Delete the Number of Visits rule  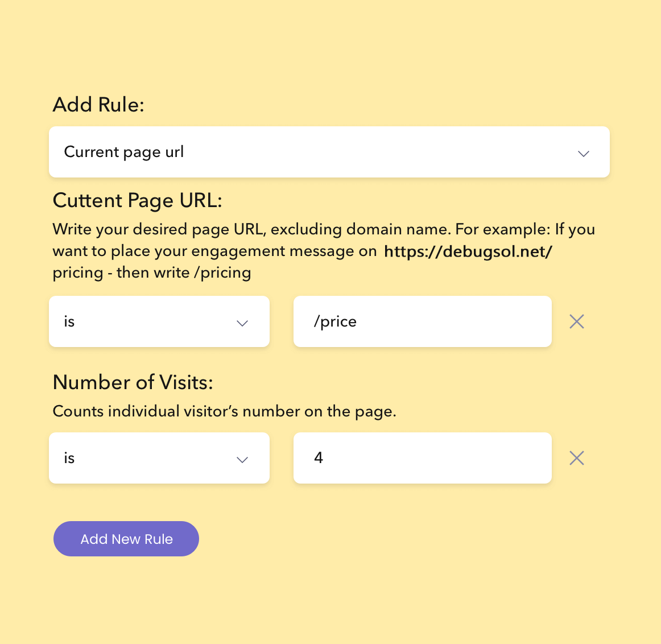pos(576,458)
